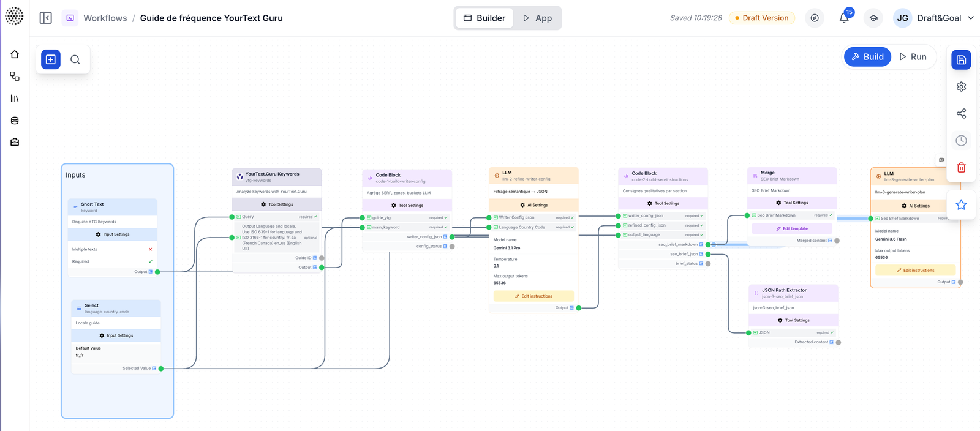Select Run mode

coord(913,57)
